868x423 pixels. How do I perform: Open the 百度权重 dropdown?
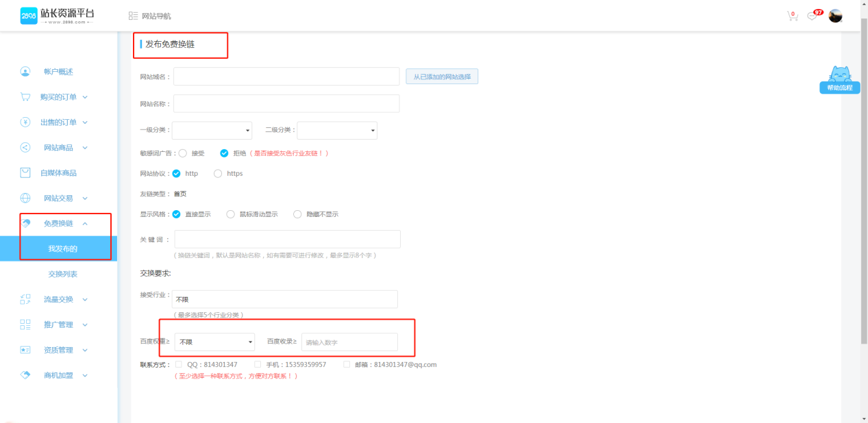coord(214,342)
